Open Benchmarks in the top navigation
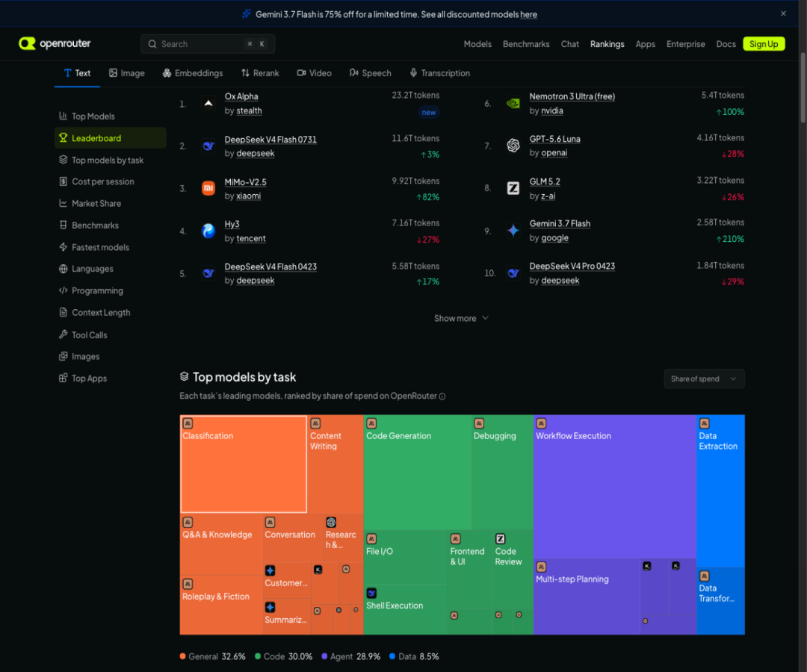Viewport: 807px width, 672px height. point(526,44)
